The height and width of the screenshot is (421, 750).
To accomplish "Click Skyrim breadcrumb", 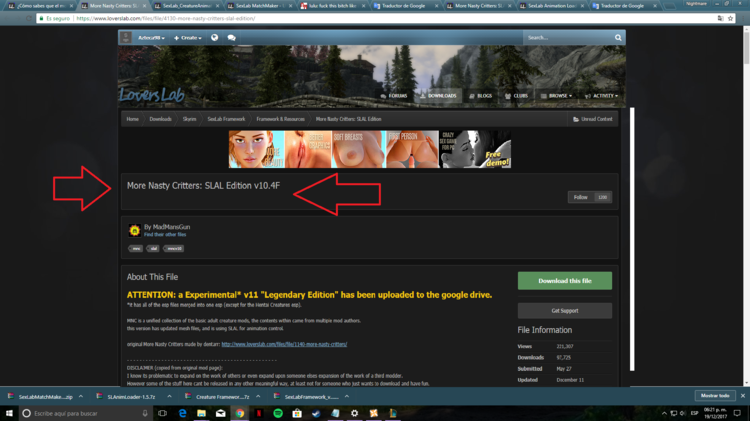I will pos(189,119).
